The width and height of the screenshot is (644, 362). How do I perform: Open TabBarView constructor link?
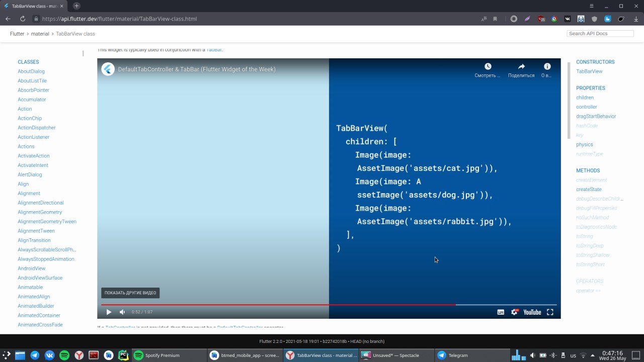[589, 71]
